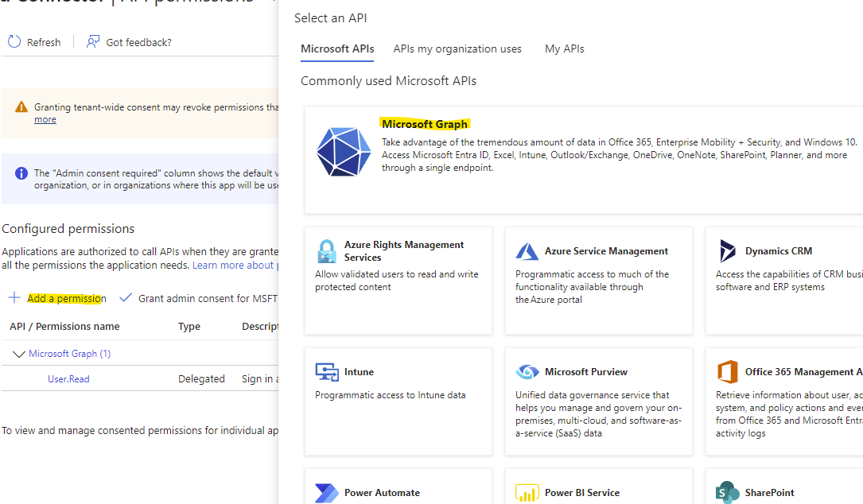Click the Power Automate icon
The height and width of the screenshot is (504, 863).
coord(327,493)
